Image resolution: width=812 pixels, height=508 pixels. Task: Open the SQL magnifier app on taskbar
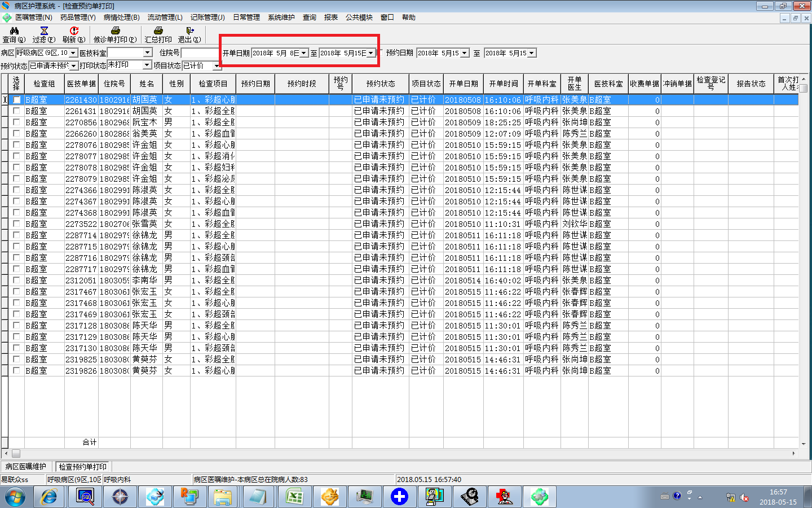pyautogui.click(x=85, y=497)
